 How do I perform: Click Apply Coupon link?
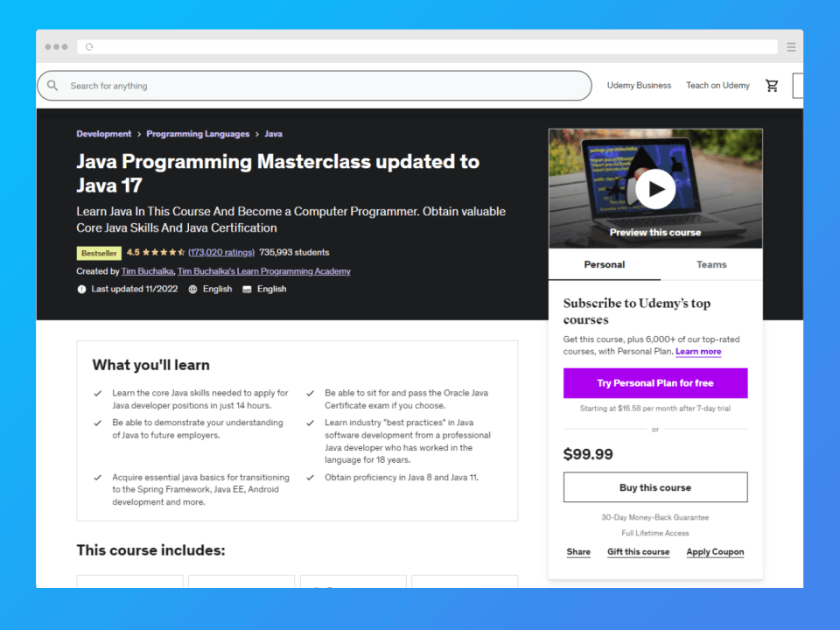[x=715, y=552]
